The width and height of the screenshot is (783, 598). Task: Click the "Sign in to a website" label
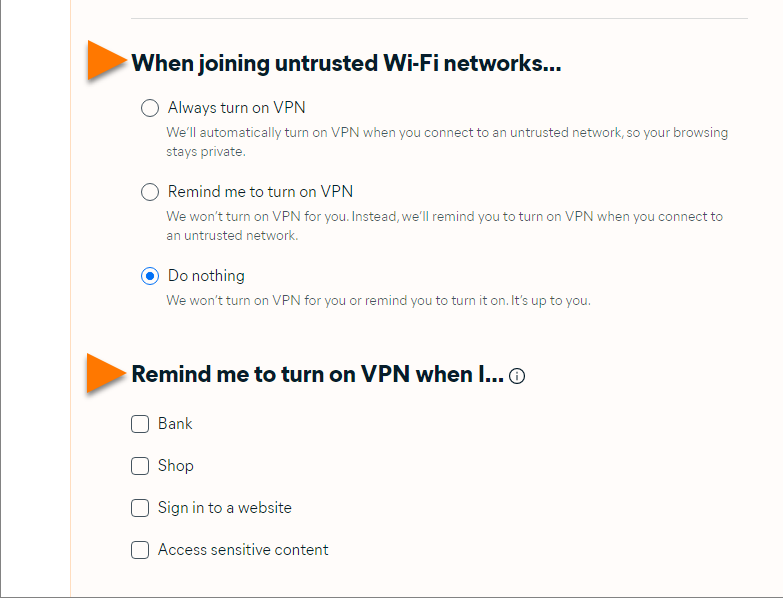coord(225,508)
